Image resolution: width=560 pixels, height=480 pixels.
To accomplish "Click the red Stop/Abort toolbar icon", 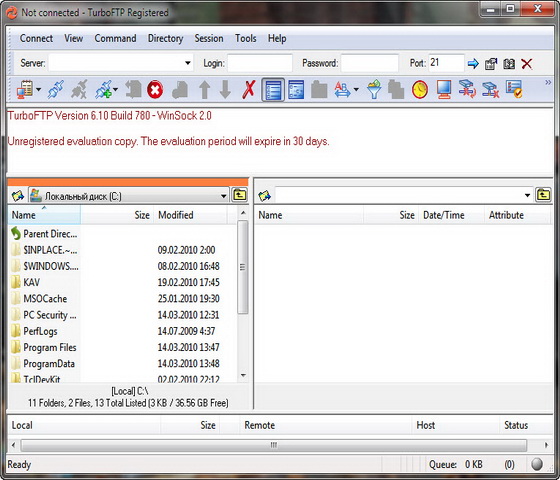I will point(155,90).
